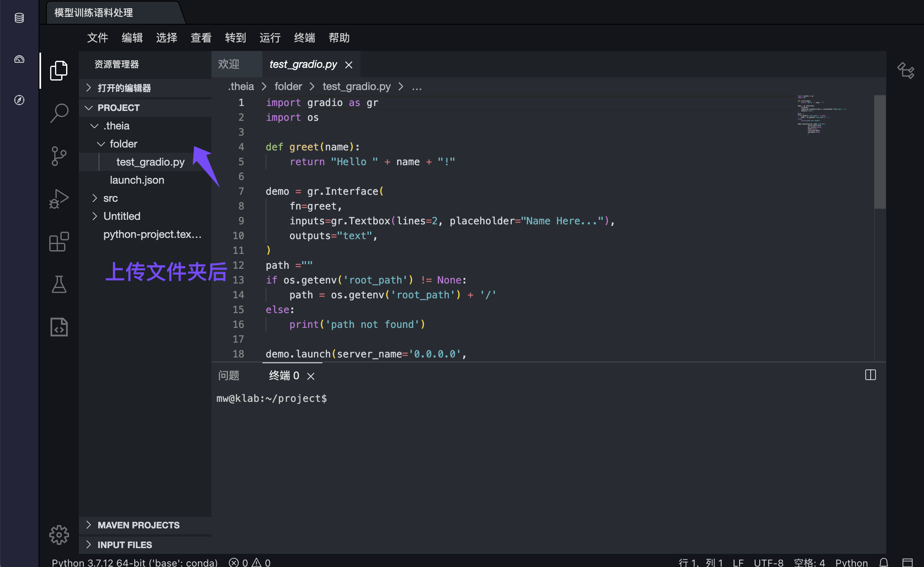The image size is (924, 567).
Task: Switch to the 欢迎 tab
Action: pos(229,65)
